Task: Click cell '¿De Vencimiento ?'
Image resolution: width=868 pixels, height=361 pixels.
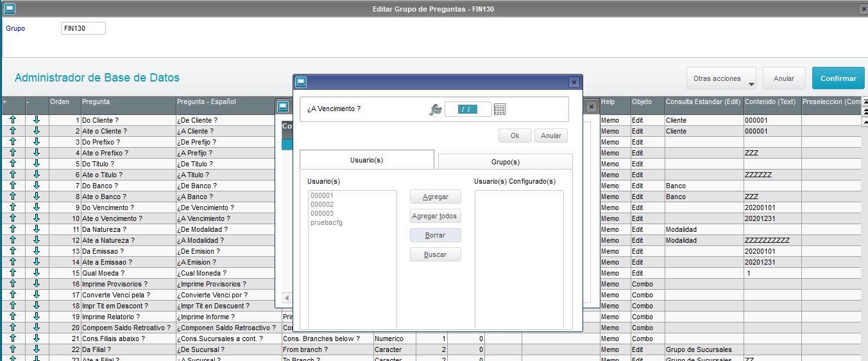Action: 228,207
